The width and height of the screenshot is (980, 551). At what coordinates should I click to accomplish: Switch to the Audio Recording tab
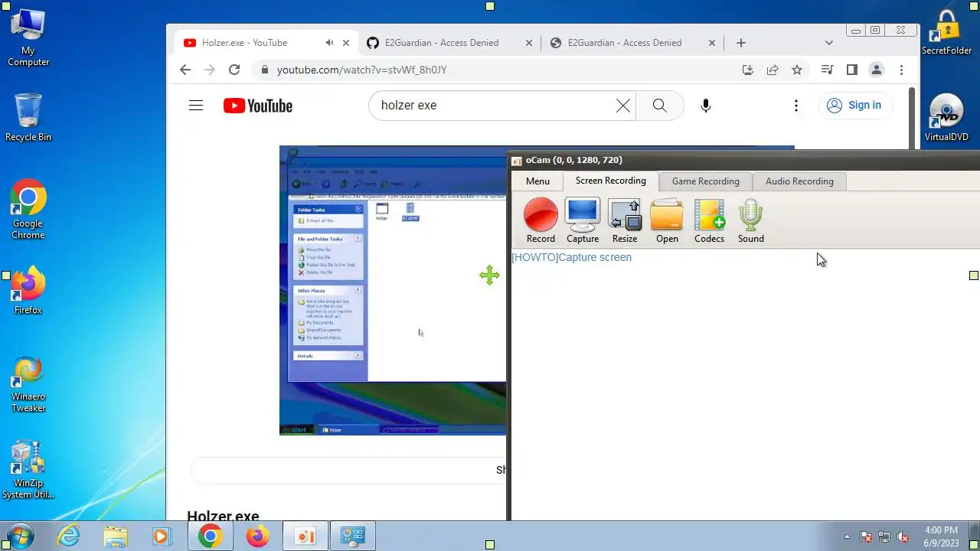pyautogui.click(x=799, y=181)
